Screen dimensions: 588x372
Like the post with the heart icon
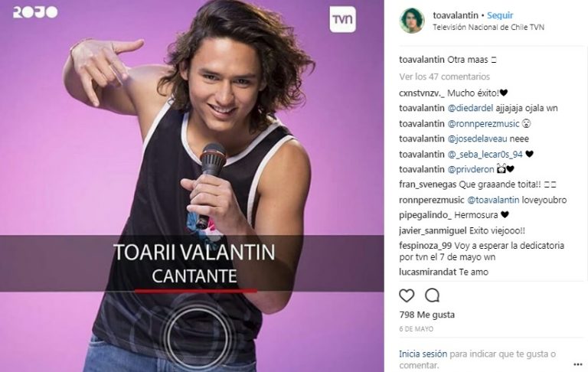click(x=407, y=295)
